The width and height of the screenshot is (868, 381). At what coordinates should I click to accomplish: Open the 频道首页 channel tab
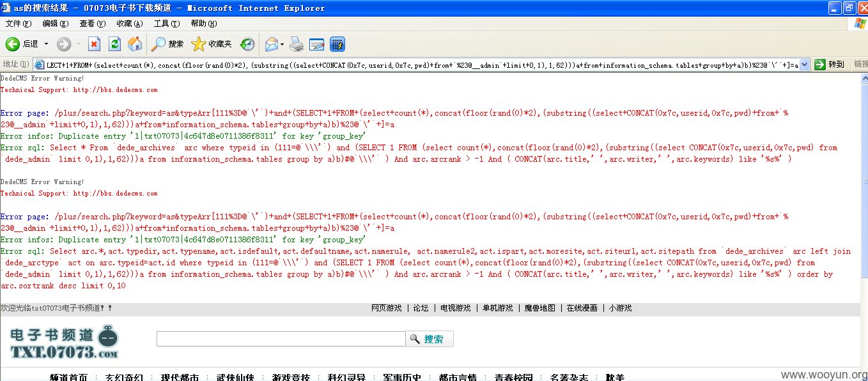pos(68,378)
